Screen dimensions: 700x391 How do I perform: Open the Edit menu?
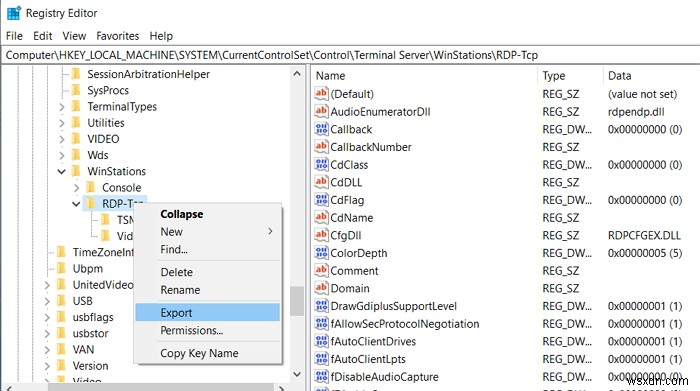tap(42, 36)
